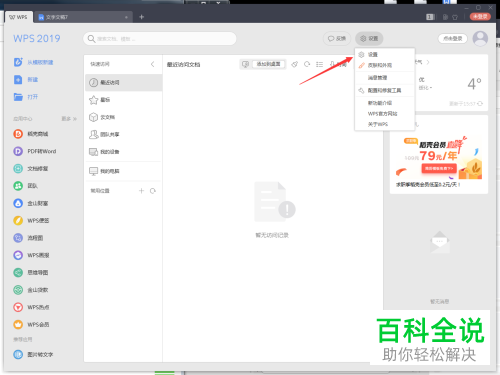Click the red button in the ad banner

[439, 168]
